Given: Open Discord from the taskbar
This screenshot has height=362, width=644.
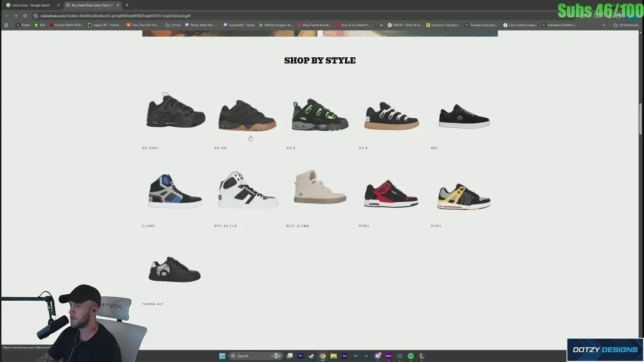Looking at the screenshot, I should pos(378,356).
